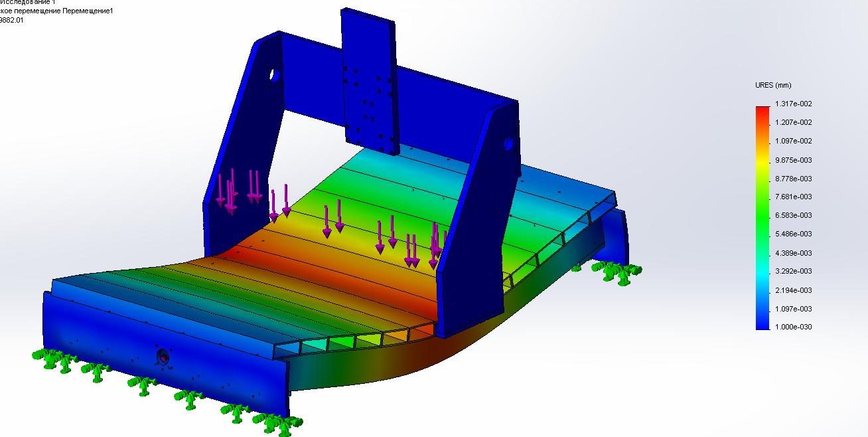This screenshot has height=437, width=868.
Task: Click the legend value 7.681e-003
Action: click(793, 197)
